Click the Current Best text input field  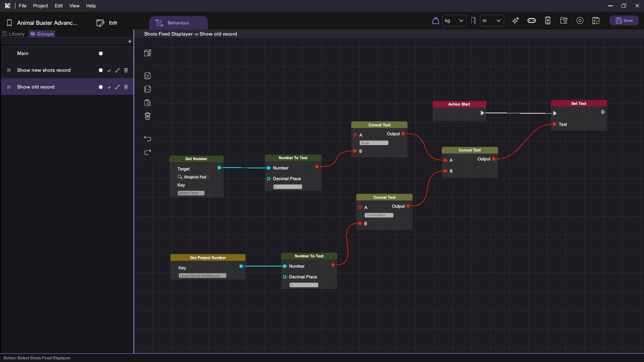379,215
